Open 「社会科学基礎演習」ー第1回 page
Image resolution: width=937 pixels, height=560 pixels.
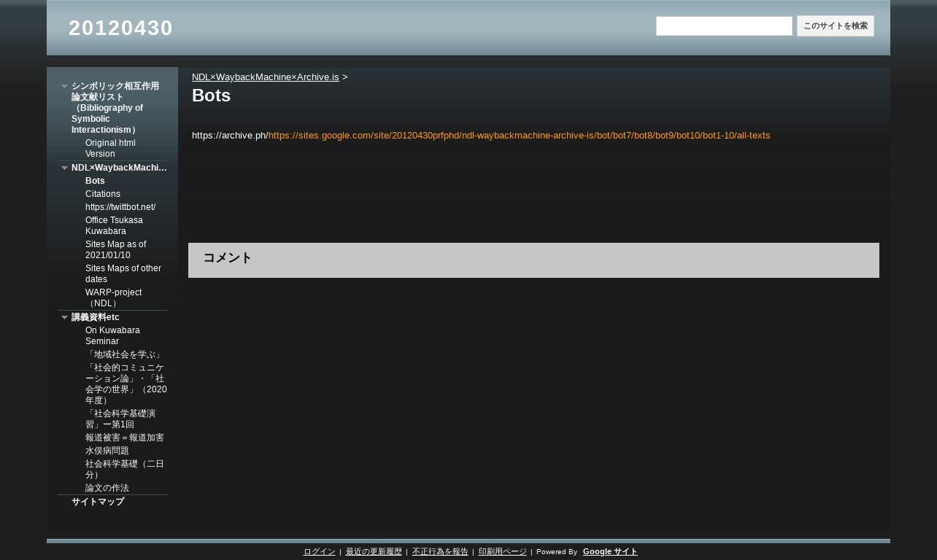pyautogui.click(x=120, y=419)
